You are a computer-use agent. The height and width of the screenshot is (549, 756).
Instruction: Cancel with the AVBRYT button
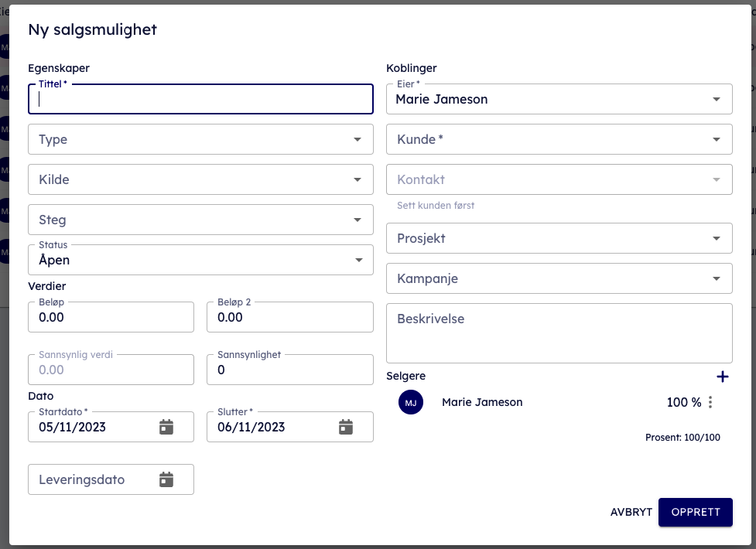(631, 512)
